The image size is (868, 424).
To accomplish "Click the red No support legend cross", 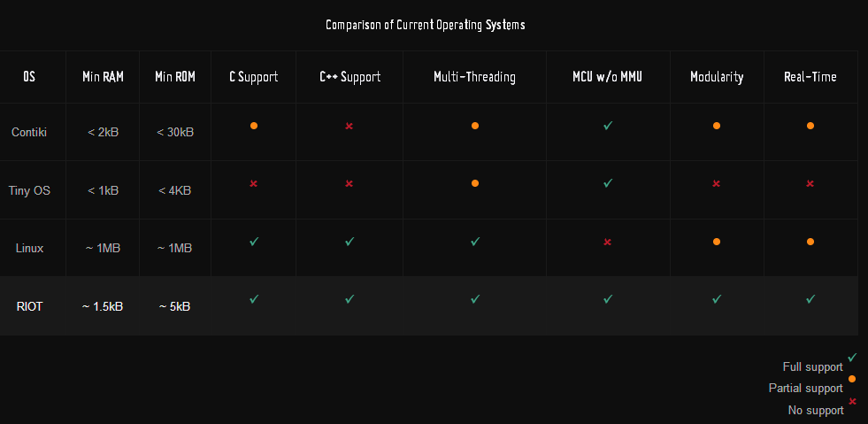I will coord(852,401).
